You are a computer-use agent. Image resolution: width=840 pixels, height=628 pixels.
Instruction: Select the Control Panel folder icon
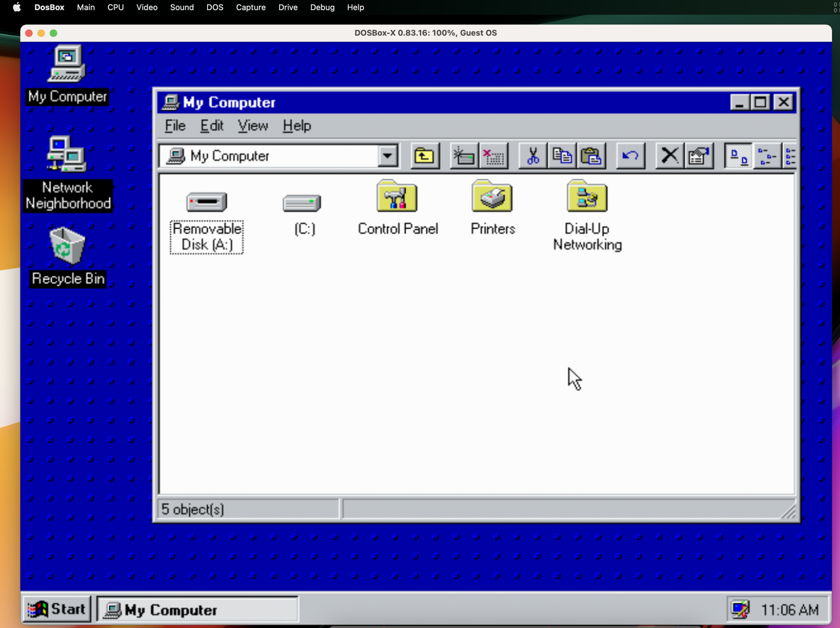[397, 197]
